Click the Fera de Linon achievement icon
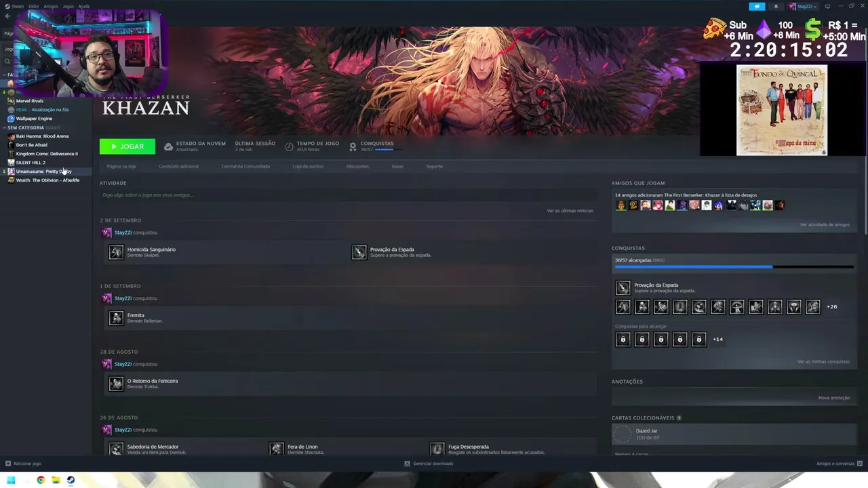 (x=277, y=449)
